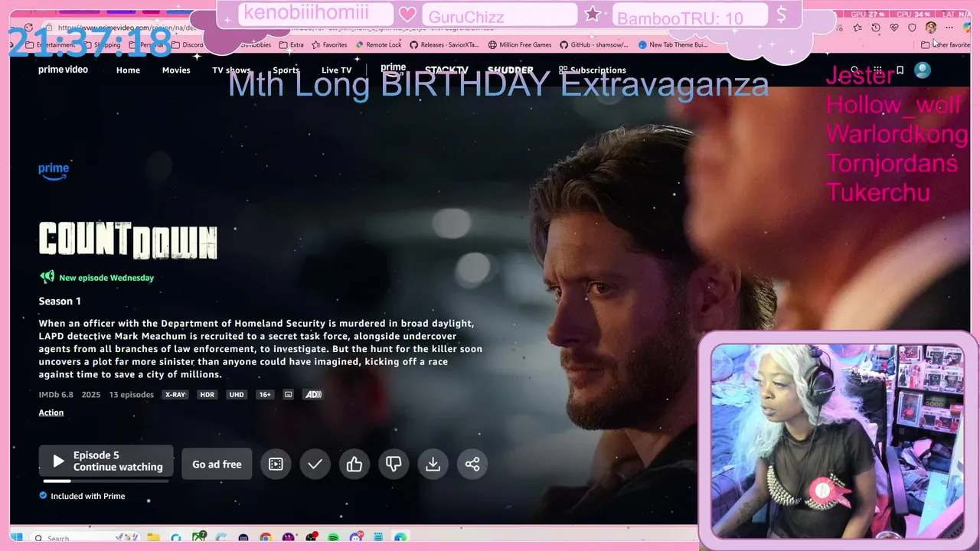Click the taskbar Search box
The image size is (980, 551).
[86, 538]
